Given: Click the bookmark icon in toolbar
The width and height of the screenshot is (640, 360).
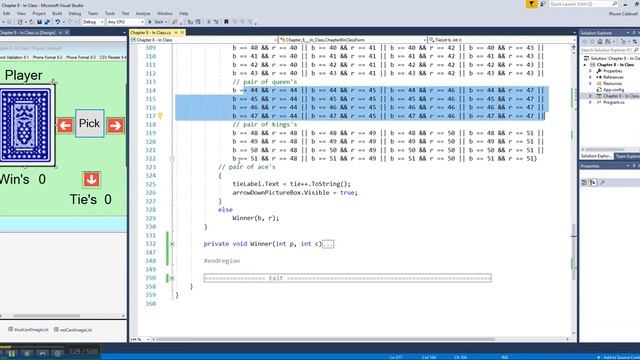Looking at the screenshot, I should 226,22.
